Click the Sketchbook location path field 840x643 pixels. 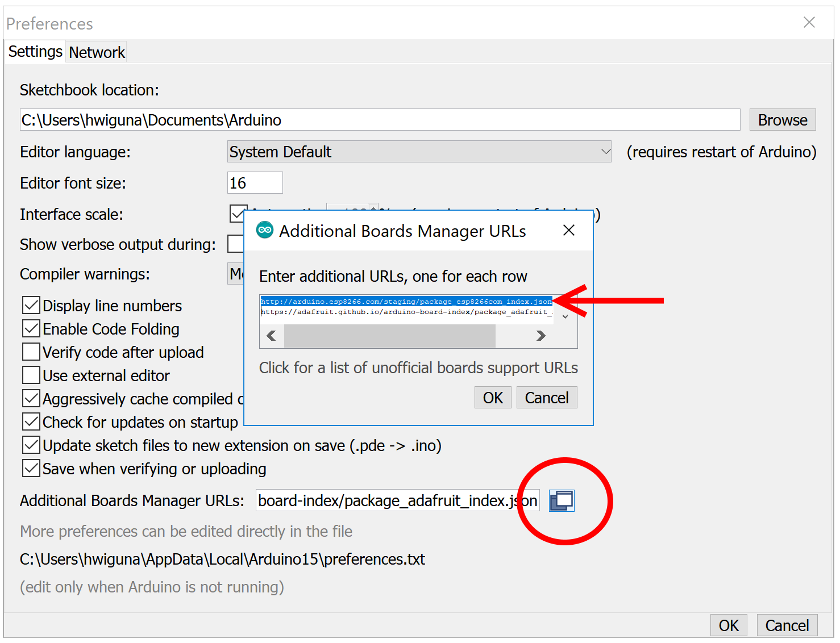point(380,120)
